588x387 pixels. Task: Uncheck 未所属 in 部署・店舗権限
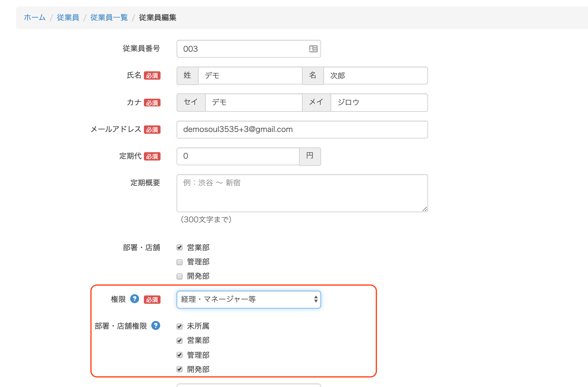click(x=180, y=326)
